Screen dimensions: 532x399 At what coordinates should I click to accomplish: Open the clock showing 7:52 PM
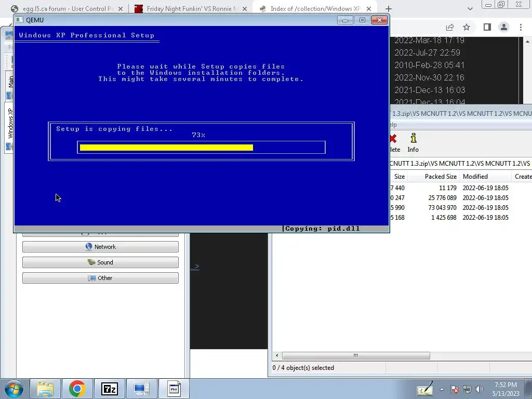pyautogui.click(x=506, y=389)
